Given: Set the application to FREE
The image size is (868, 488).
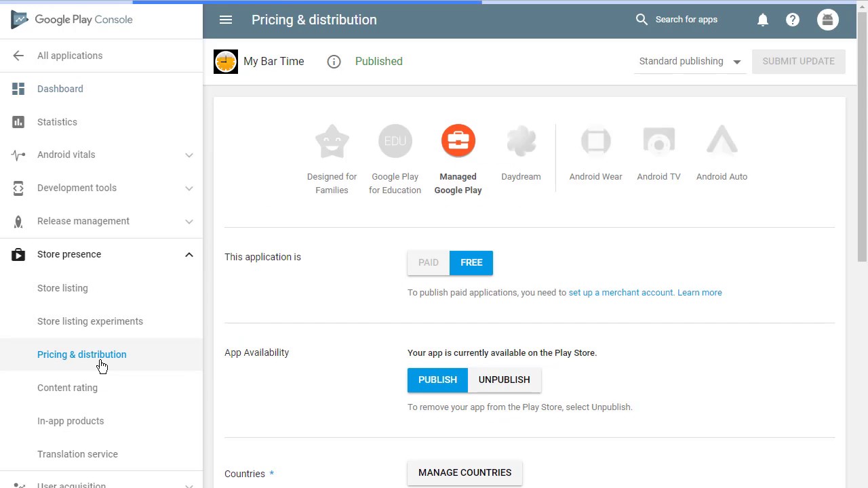Looking at the screenshot, I should (471, 262).
